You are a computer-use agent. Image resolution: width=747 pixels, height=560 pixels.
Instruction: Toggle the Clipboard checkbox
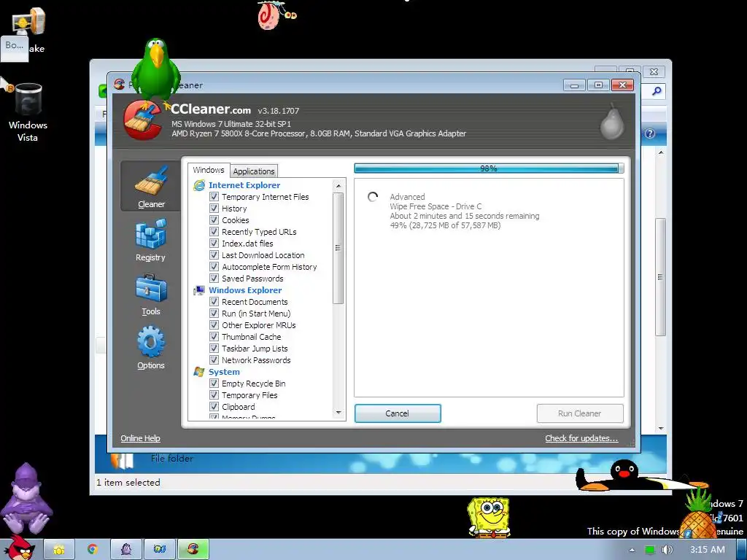click(214, 407)
